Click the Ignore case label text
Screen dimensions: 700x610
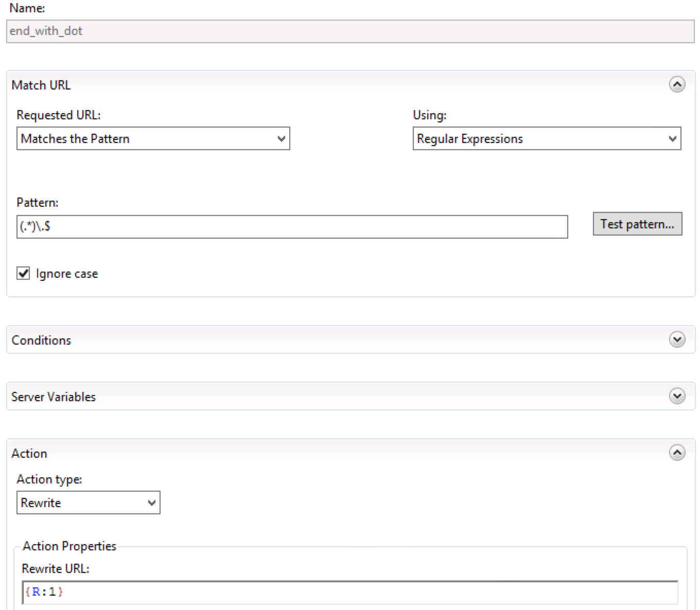tap(67, 274)
